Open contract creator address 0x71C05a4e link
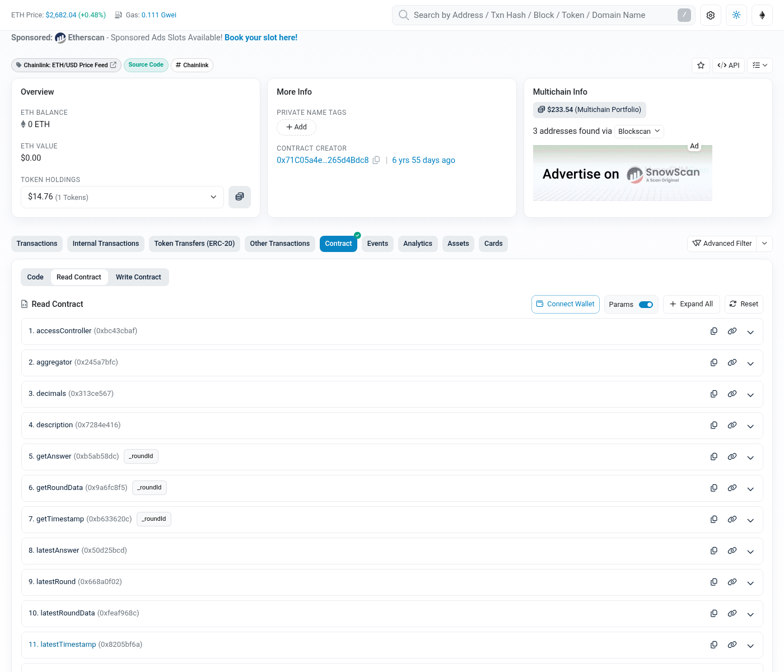This screenshot has height=672, width=784. pyautogui.click(x=323, y=160)
